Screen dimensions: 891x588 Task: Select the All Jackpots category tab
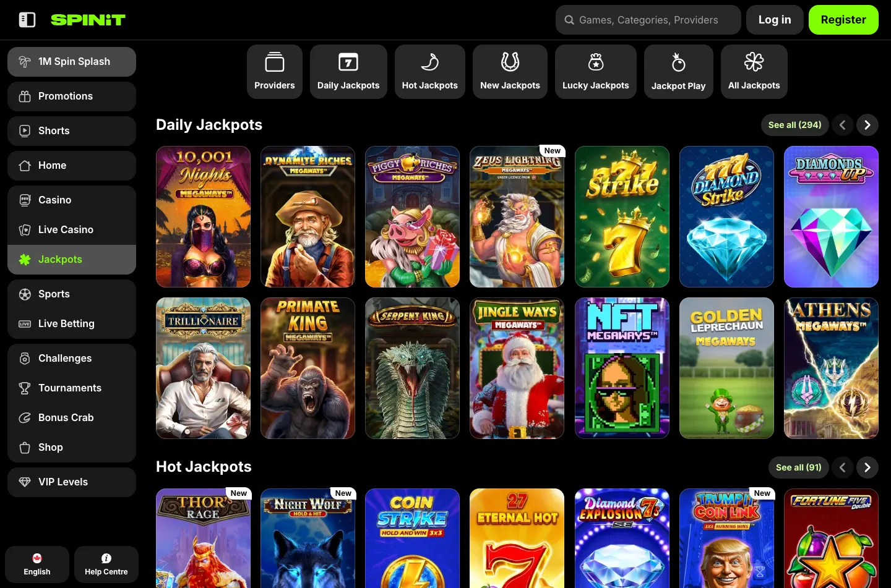point(754,72)
